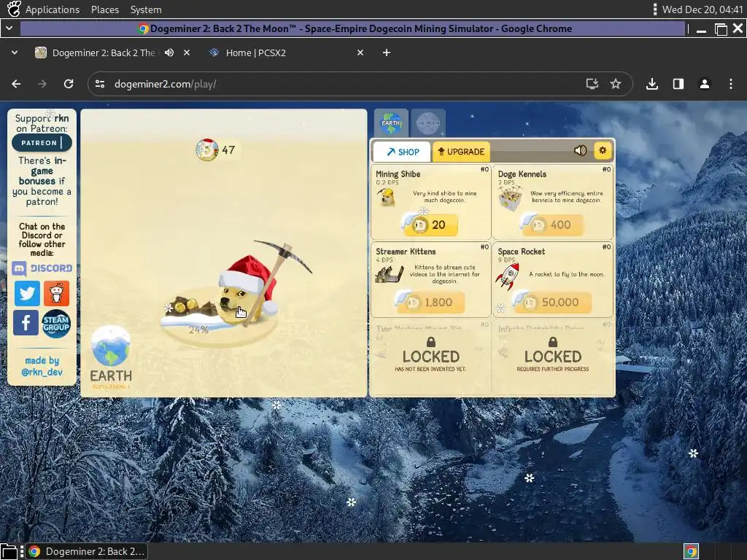The width and height of the screenshot is (747, 560).
Task: Close the Dogeminer 2 browser tab
Action: tap(187, 52)
